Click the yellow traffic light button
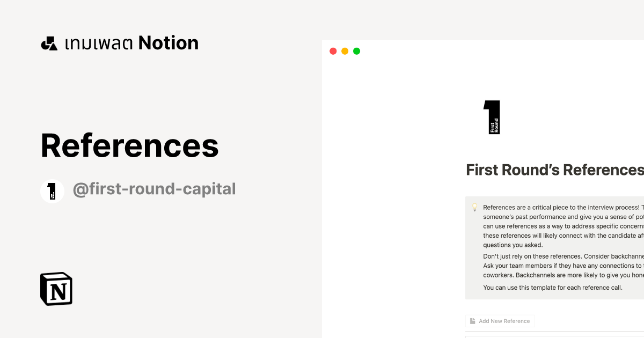Image resolution: width=644 pixels, height=338 pixels. point(345,50)
